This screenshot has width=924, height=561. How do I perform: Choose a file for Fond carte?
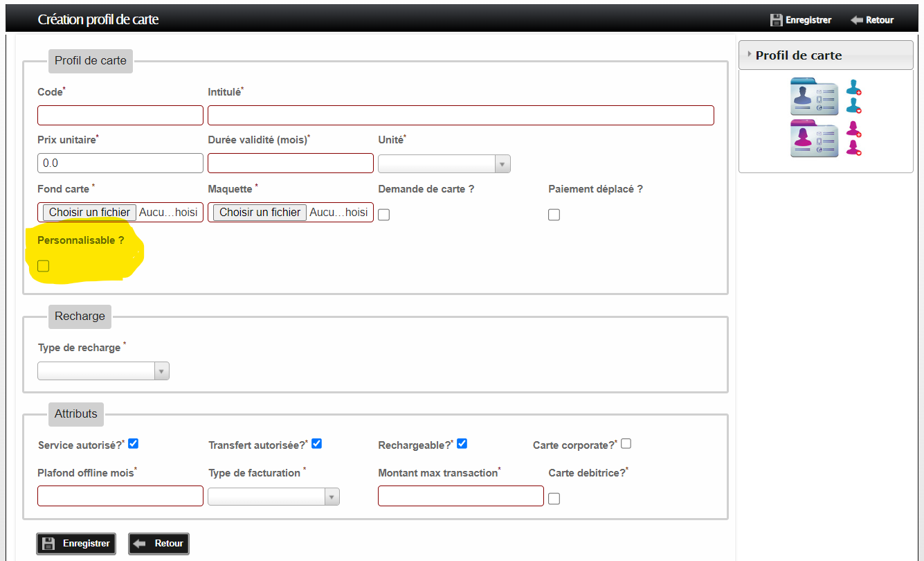pos(89,213)
